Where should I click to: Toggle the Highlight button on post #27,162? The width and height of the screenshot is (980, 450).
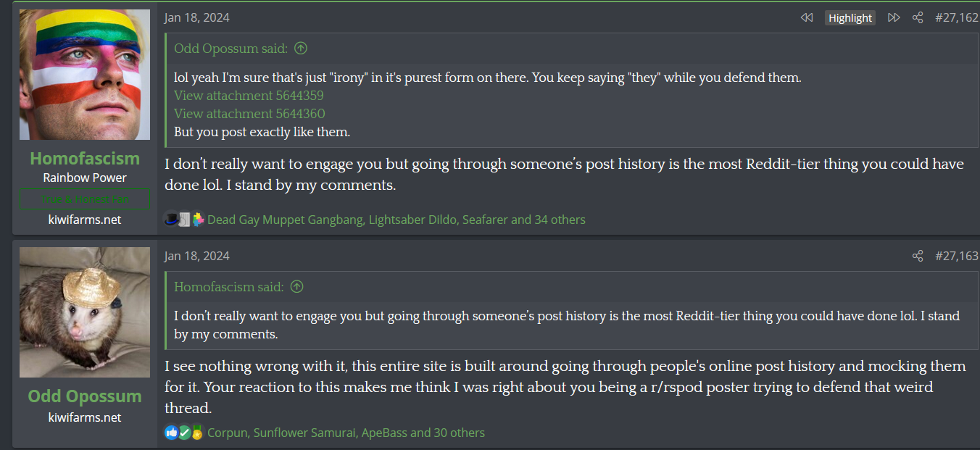point(850,18)
